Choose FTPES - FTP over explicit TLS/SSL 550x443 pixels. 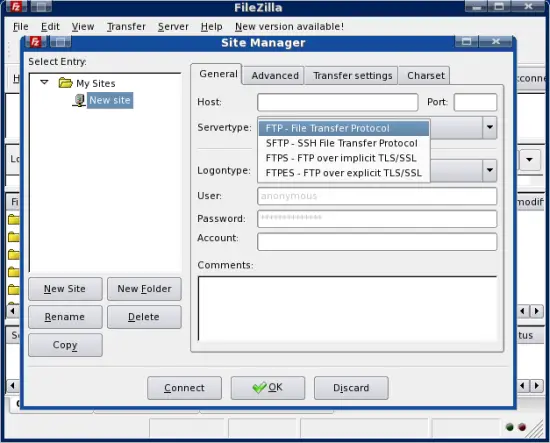344,173
